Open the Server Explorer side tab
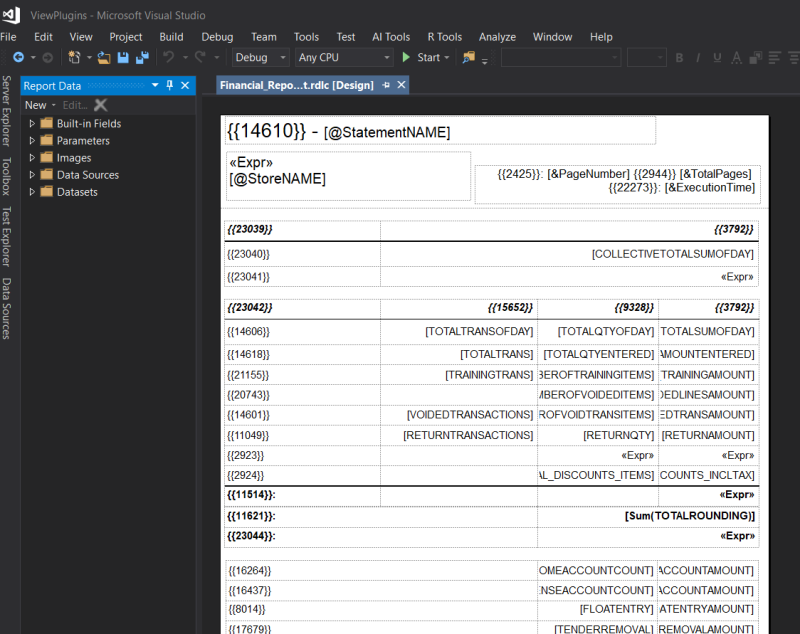 point(7,111)
